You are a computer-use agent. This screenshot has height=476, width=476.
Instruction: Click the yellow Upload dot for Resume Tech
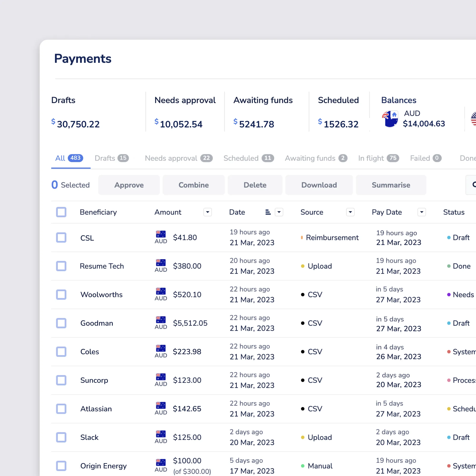click(302, 266)
